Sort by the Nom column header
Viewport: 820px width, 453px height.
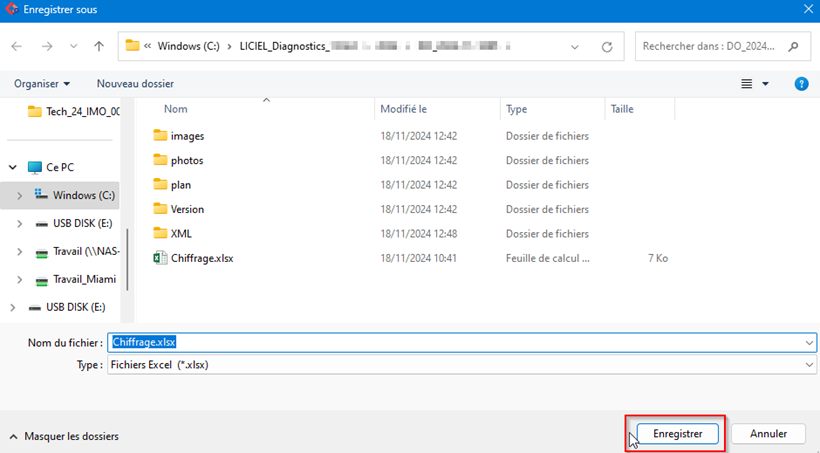(176, 109)
